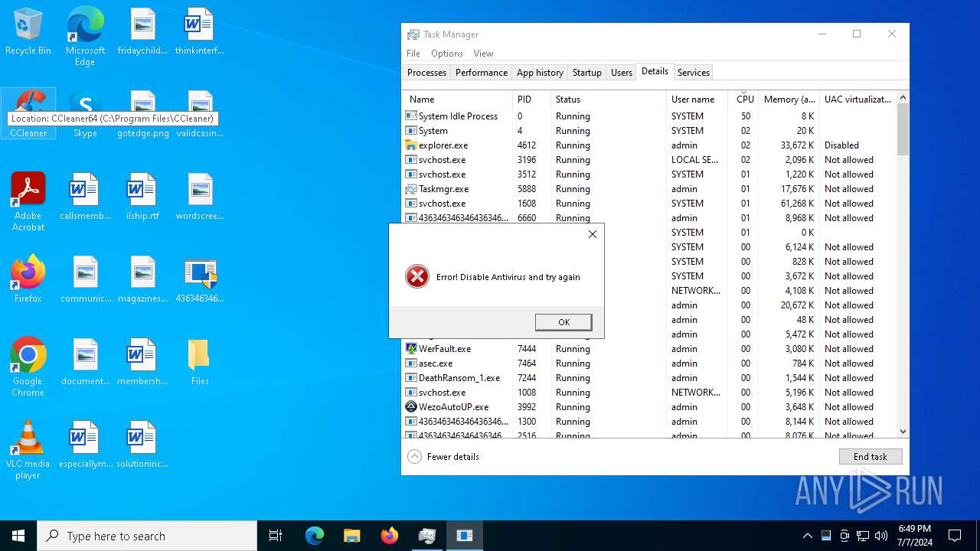
Task: Sort by the User name column header
Action: pyautogui.click(x=697, y=99)
